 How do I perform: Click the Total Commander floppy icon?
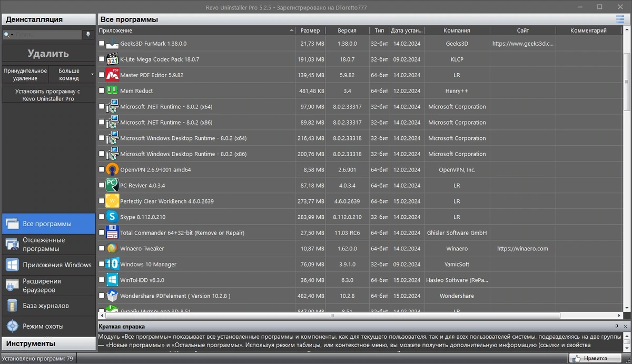click(x=112, y=233)
